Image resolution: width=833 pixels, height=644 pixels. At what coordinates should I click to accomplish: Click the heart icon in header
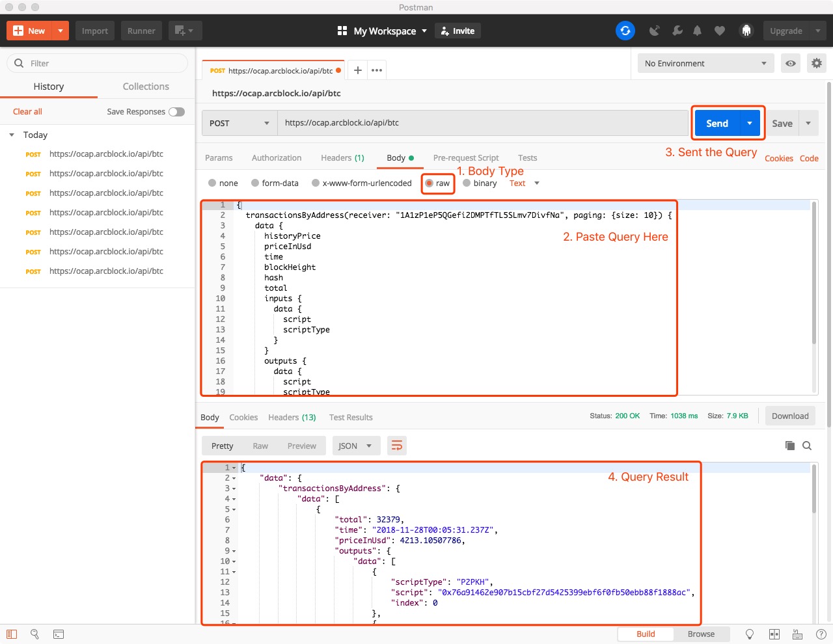click(x=720, y=31)
